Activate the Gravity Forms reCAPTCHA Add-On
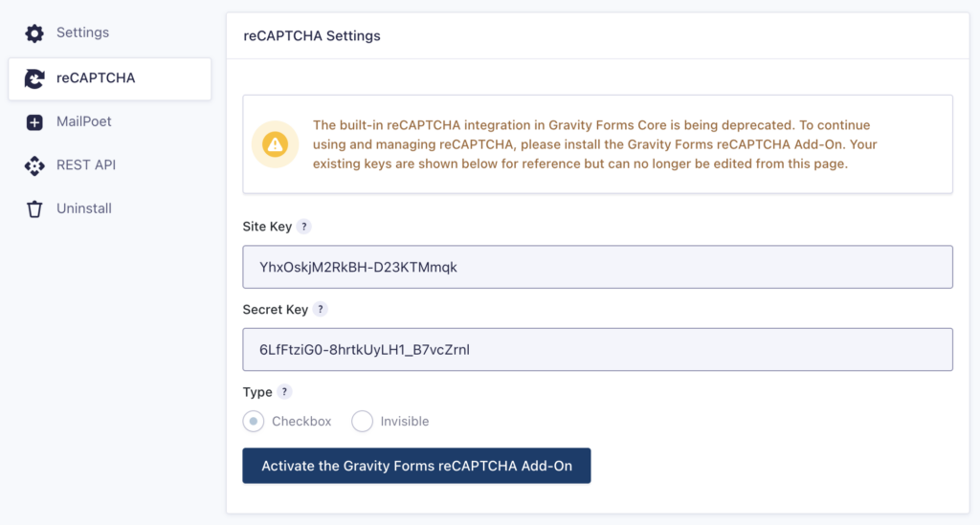The height and width of the screenshot is (525, 980). (416, 466)
